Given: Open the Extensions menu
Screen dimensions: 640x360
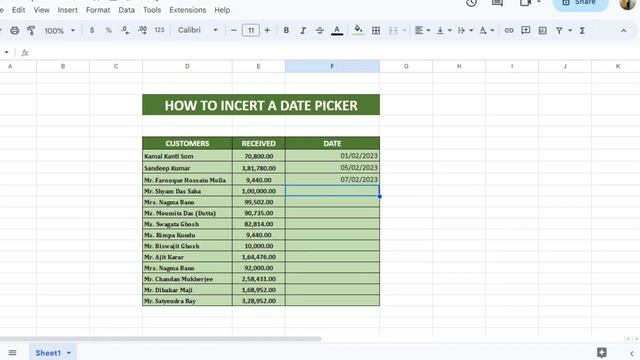Looking at the screenshot, I should coord(187,10).
